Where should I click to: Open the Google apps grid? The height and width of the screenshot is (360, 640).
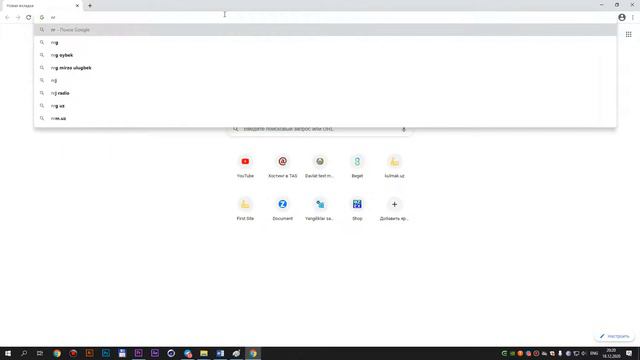pos(629,35)
